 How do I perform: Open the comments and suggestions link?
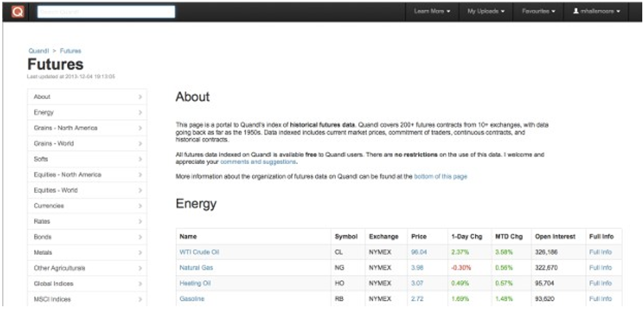[x=258, y=162]
